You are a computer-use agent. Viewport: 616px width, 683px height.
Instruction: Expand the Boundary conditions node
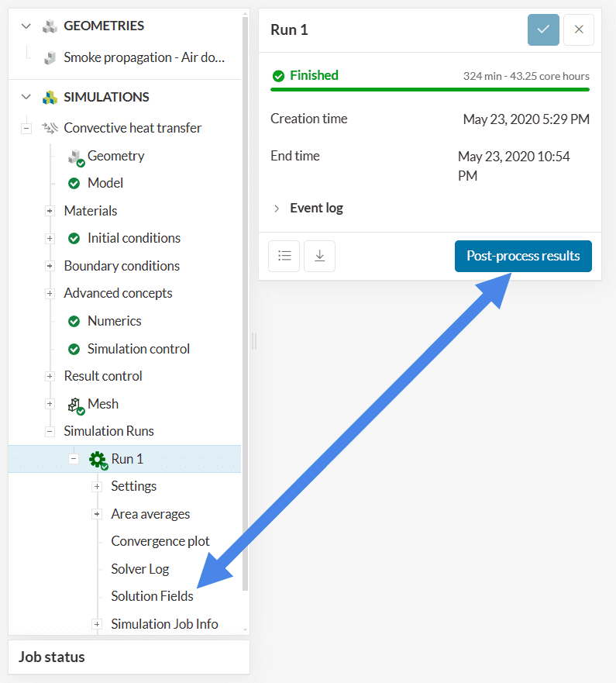point(50,266)
